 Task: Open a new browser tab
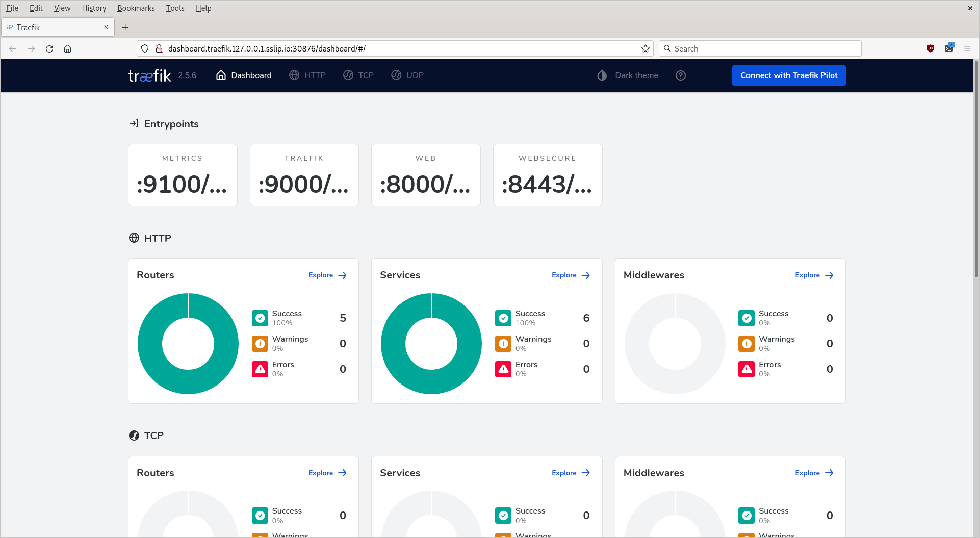pyautogui.click(x=125, y=28)
